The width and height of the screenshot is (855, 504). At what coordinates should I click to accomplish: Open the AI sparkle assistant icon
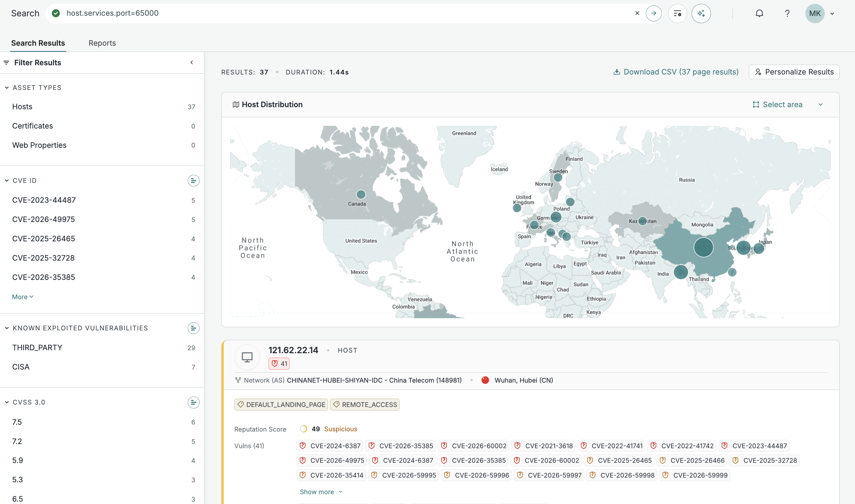701,13
